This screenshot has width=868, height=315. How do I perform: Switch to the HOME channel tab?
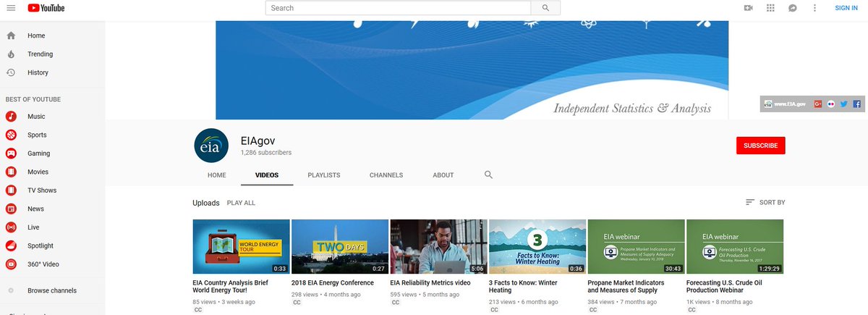pyautogui.click(x=217, y=175)
